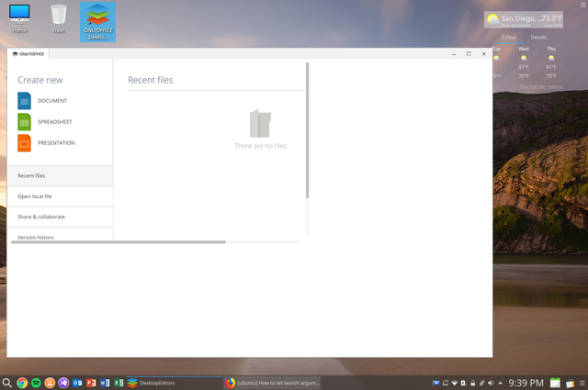Click the San Diego weather header

524,19
